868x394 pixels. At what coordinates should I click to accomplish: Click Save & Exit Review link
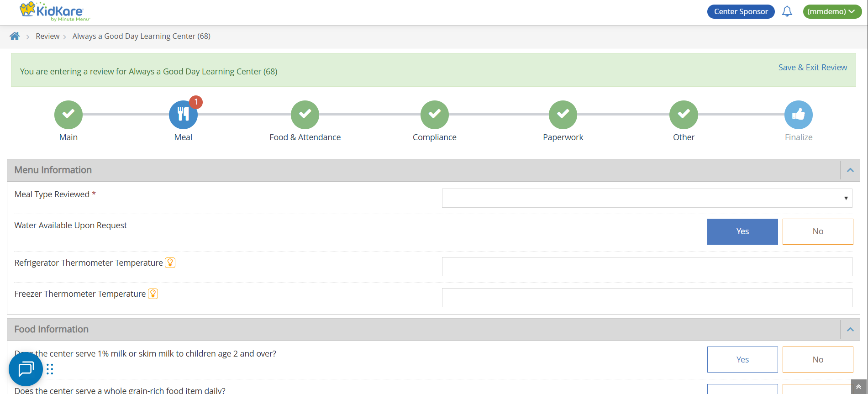pos(812,67)
